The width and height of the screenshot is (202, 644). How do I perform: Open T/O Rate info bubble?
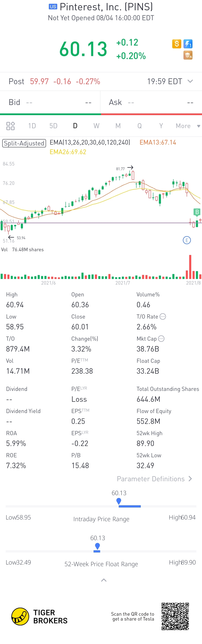(x=163, y=316)
